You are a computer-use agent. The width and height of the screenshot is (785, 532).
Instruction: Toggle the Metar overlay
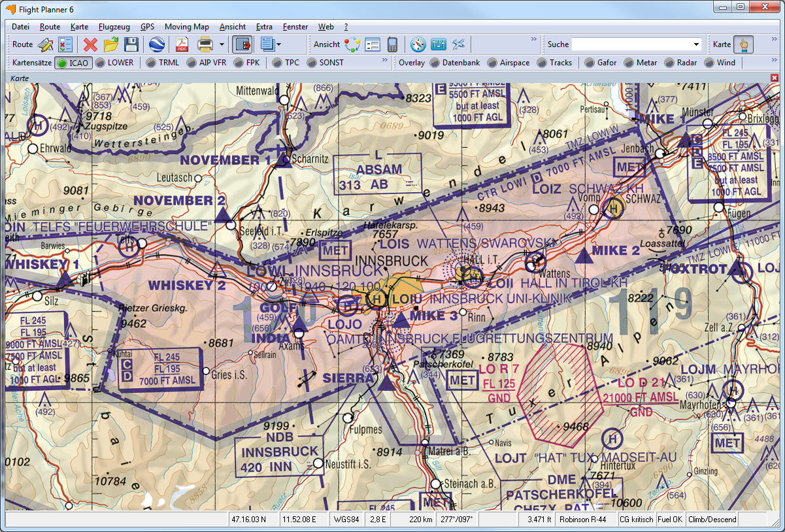(x=641, y=63)
